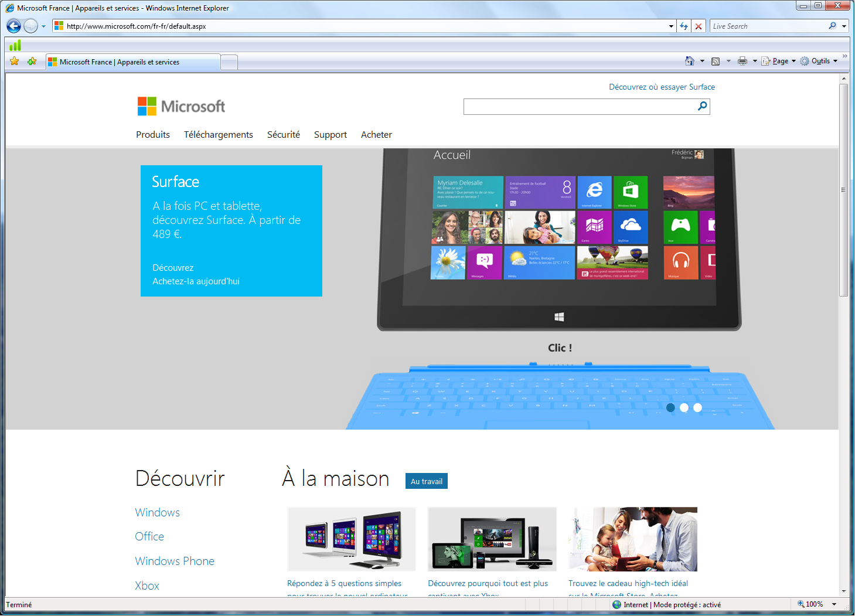Select the Microsoft France tab
The image size is (855, 616).
pos(133,62)
